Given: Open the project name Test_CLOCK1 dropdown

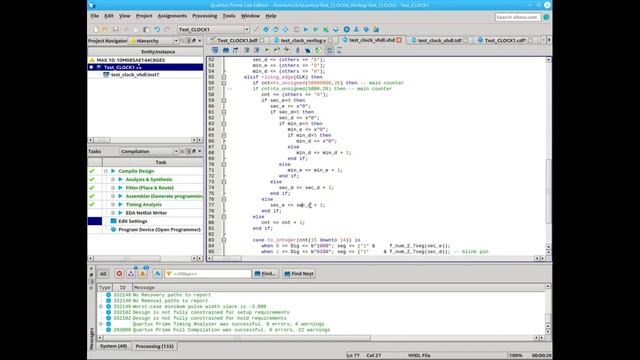Looking at the screenshot, I should pyautogui.click(x=247, y=29).
